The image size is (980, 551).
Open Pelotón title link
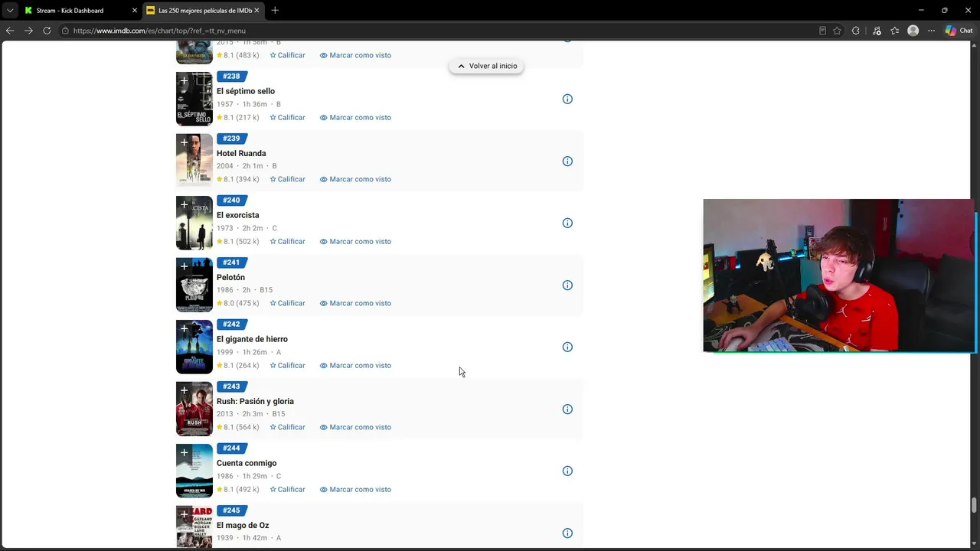tap(230, 277)
